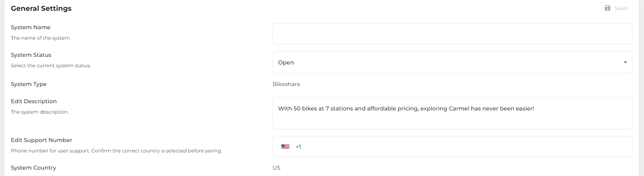644x176 pixels.
Task: Click the System Name label
Action: [30, 27]
